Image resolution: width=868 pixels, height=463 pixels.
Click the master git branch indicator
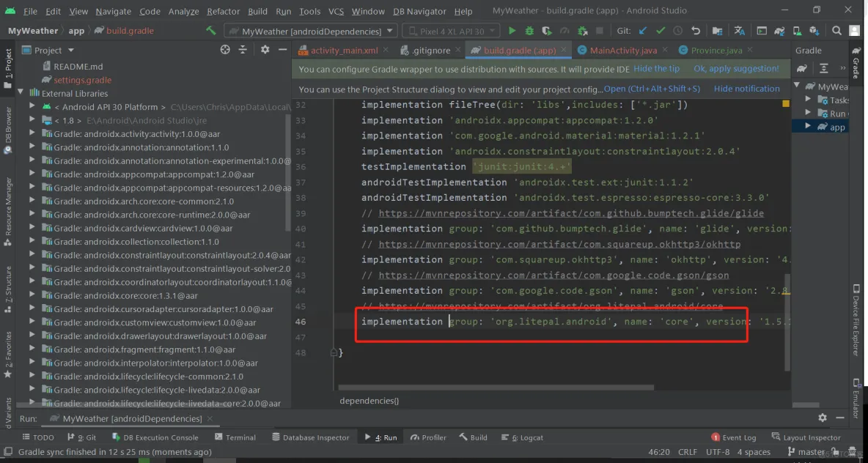tap(806, 452)
